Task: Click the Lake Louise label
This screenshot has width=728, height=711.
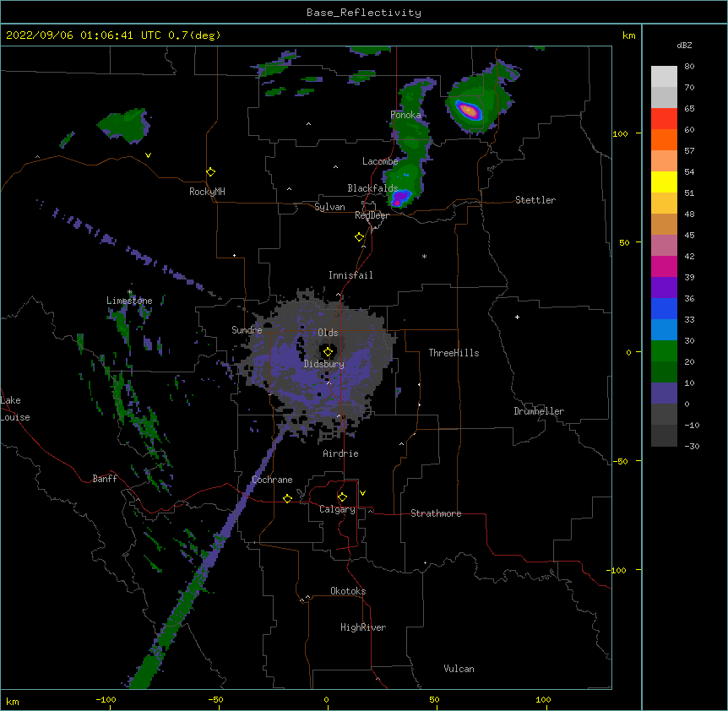Action: pyautogui.click(x=15, y=409)
